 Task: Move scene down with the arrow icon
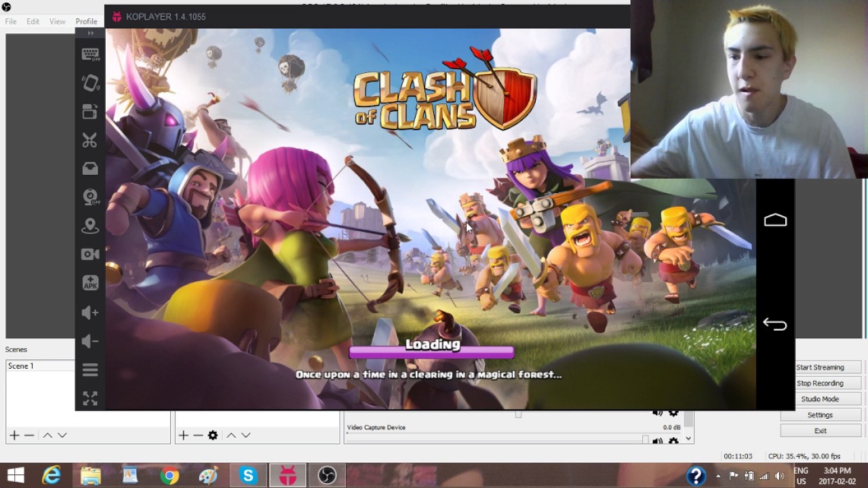pyautogui.click(x=62, y=435)
